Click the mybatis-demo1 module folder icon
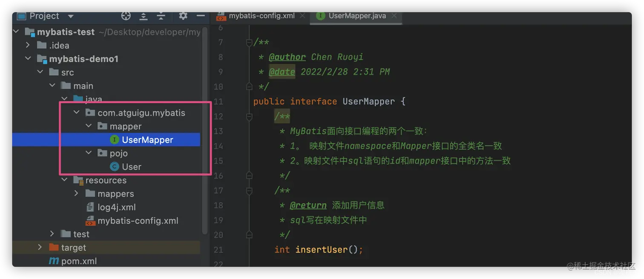This screenshot has width=644, height=279. 42,59
